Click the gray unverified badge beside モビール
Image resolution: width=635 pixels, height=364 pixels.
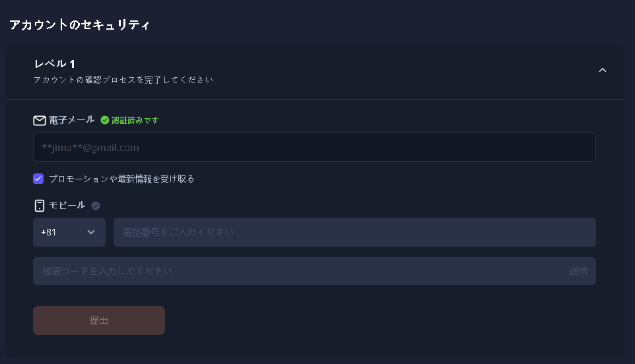point(96,206)
